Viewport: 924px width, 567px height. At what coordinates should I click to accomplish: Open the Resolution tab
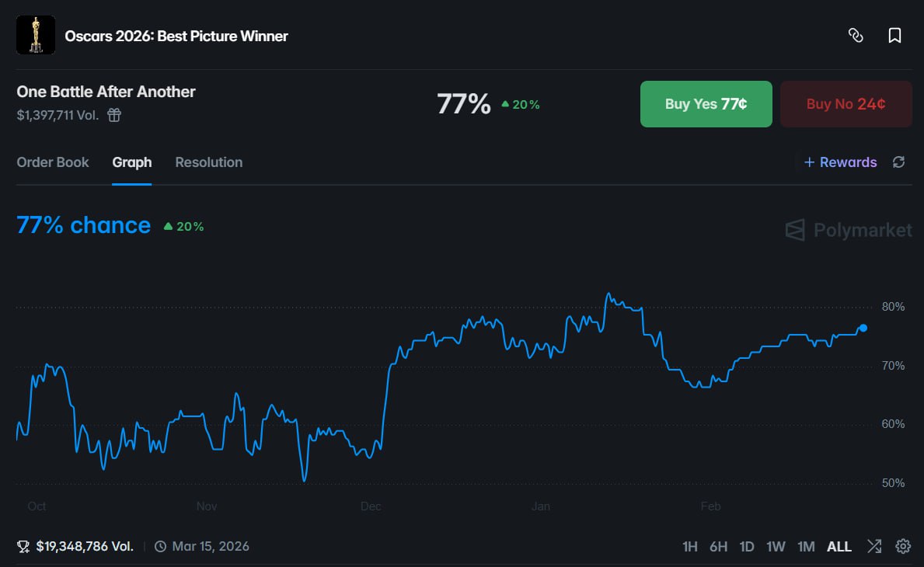point(209,162)
